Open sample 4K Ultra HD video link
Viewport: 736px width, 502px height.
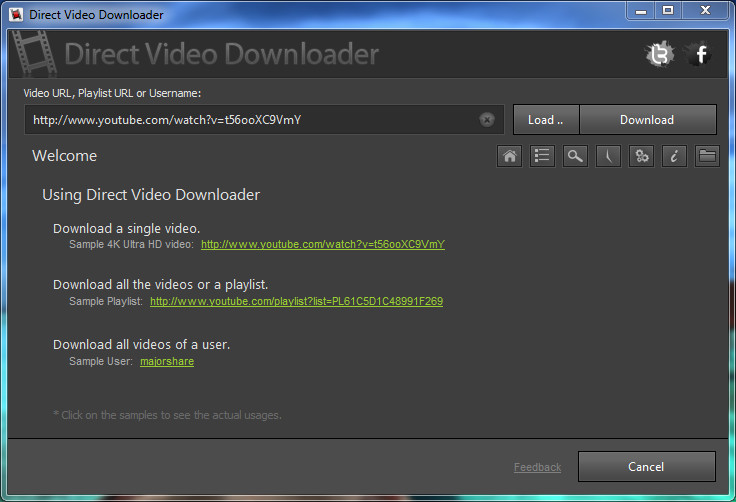tap(323, 244)
